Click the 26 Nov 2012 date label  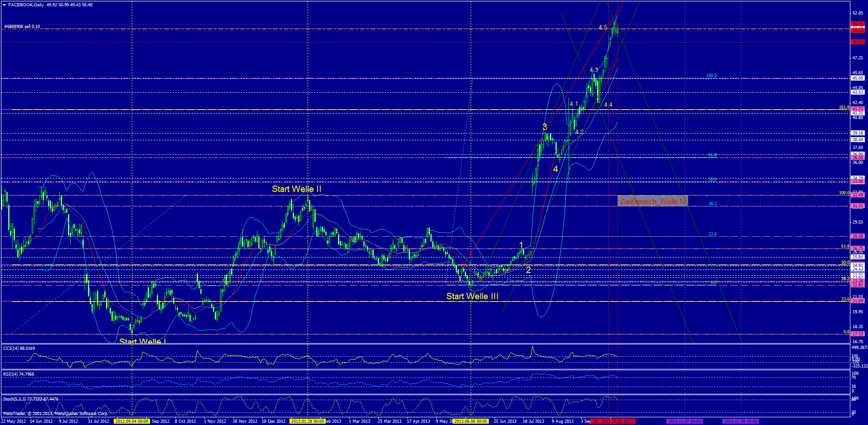pyautogui.click(x=245, y=421)
